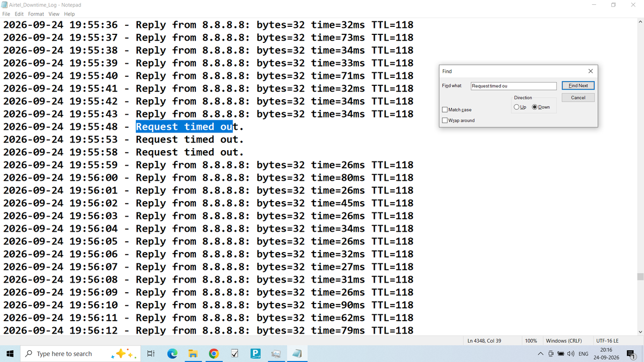This screenshot has width=644, height=362.
Task: Click the Notepad icon in the title bar
Action: (x=5, y=4)
